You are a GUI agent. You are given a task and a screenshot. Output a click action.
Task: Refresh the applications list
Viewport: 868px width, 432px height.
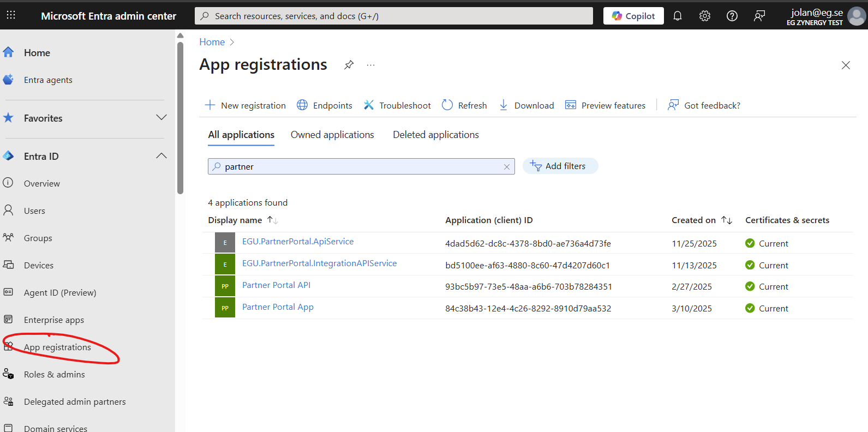coord(464,105)
